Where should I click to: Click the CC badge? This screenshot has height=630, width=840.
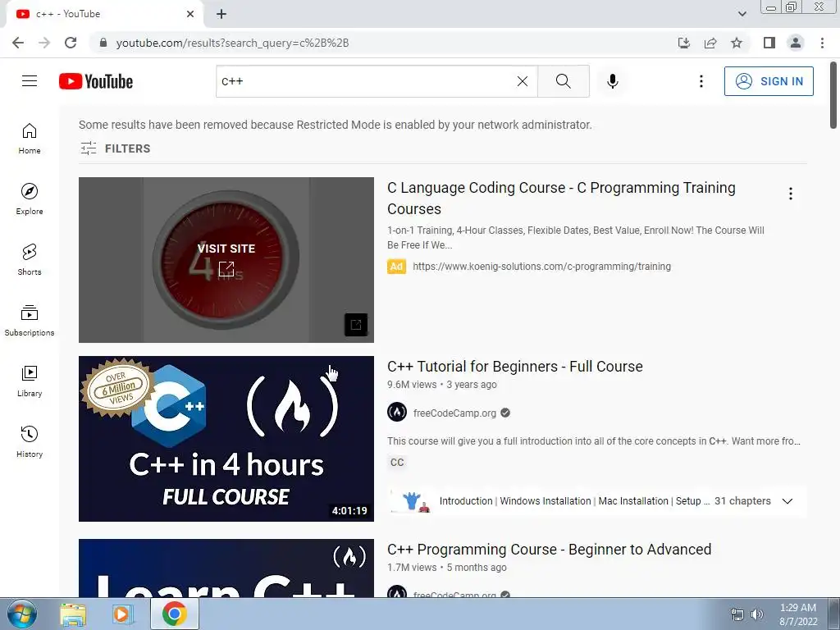[397, 463]
